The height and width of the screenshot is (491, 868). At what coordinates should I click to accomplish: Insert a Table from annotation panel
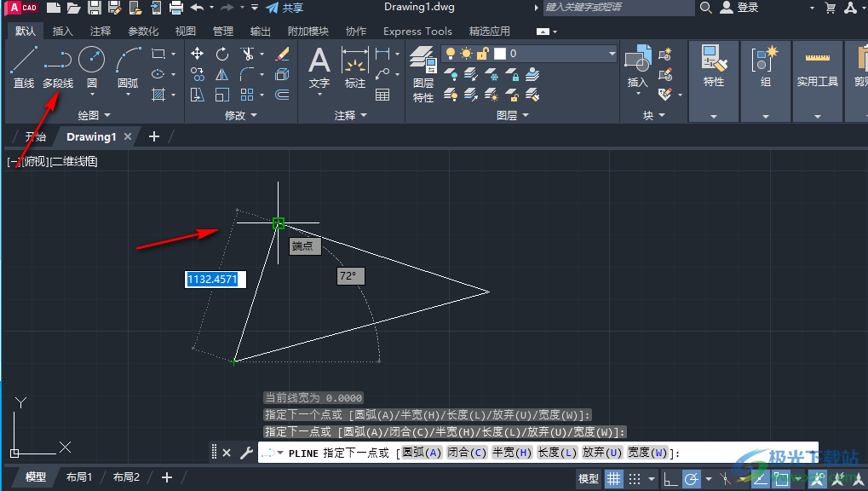[382, 95]
